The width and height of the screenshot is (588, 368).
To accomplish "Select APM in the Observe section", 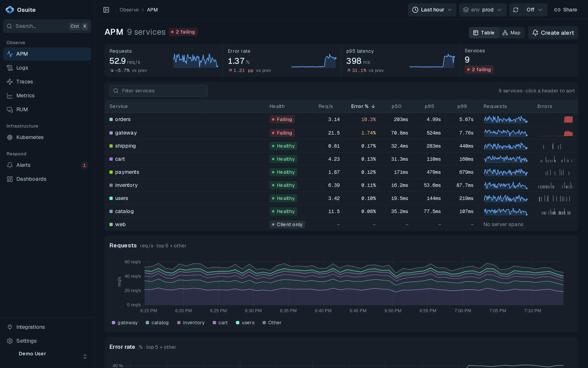I will tap(47, 54).
